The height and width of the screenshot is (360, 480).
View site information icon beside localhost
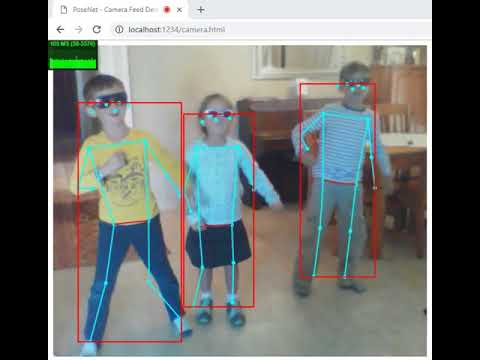[119, 30]
